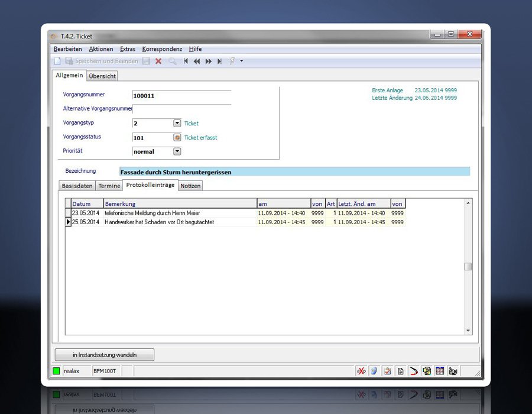Click the protocol list vertical scrollbar thumb
Image resolution: width=532 pixels, height=414 pixels.
[x=468, y=267]
